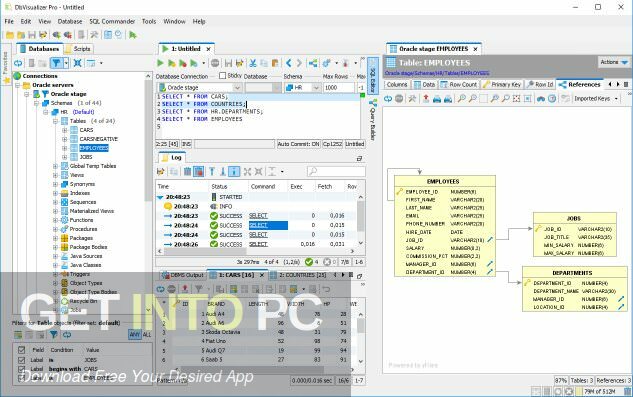Screen dimensions: 633x397
Task: Select the ANY filter match toggle
Action: point(134,334)
